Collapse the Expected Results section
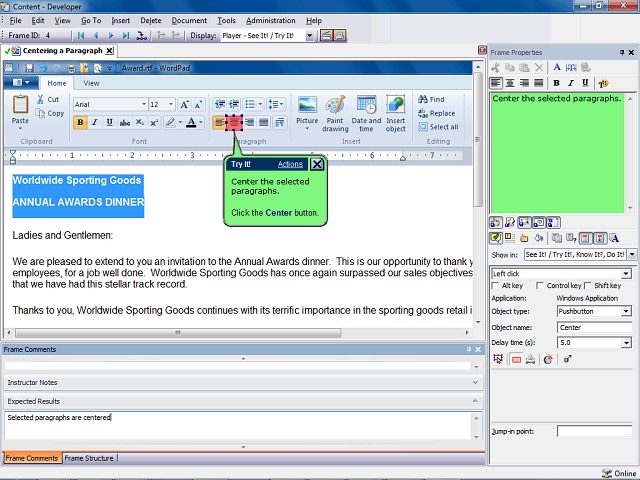This screenshot has width=640, height=480. (475, 401)
